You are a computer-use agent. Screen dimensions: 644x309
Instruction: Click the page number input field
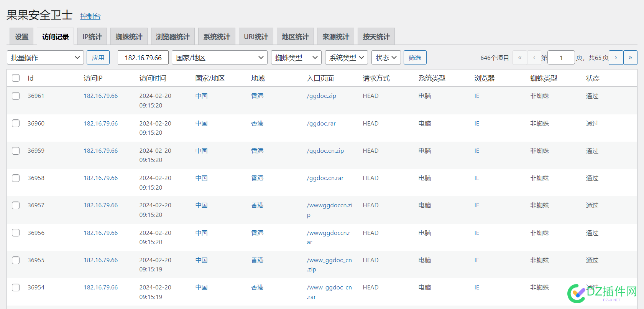pos(561,58)
